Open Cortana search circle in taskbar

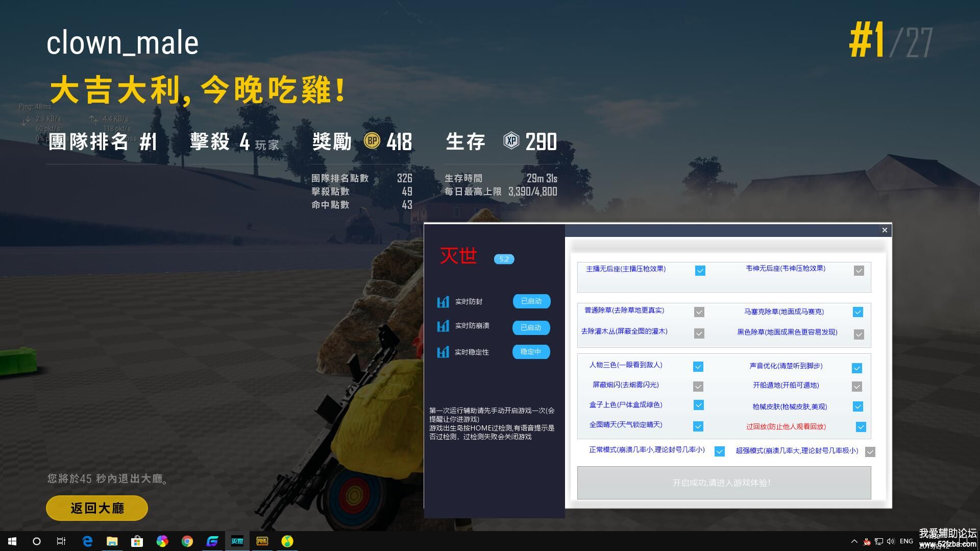click(37, 541)
